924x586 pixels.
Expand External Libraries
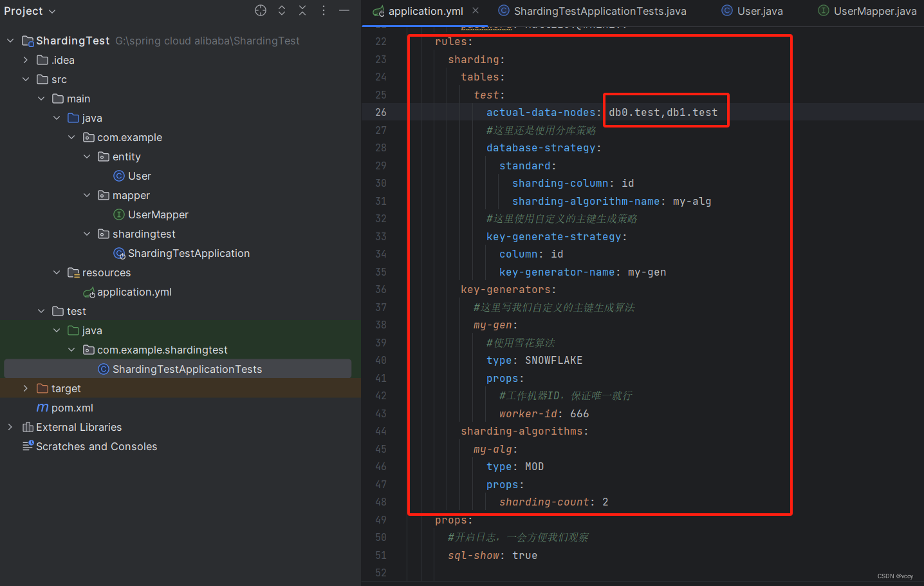(x=10, y=427)
